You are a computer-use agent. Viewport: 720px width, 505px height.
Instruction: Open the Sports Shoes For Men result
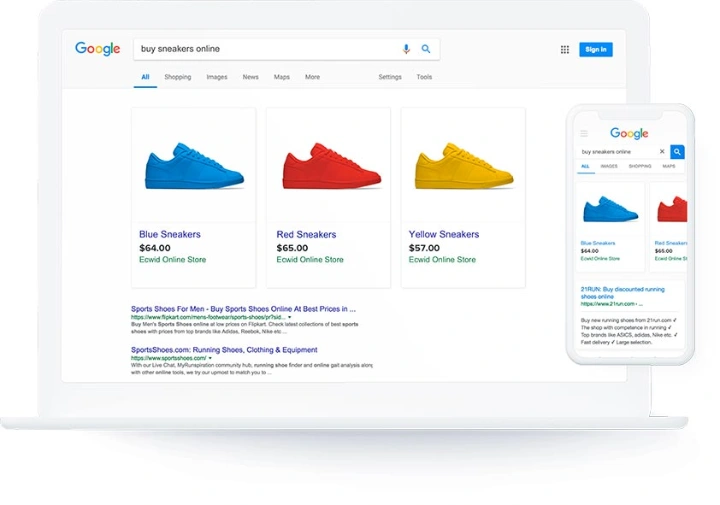point(243,309)
